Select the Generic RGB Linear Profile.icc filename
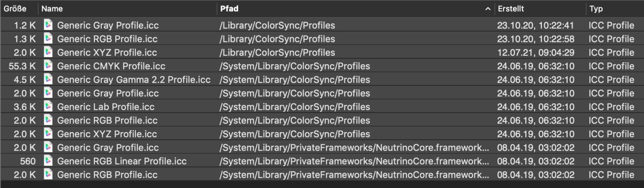Image resolution: width=644 pixels, height=188 pixels. pyautogui.click(x=122, y=161)
